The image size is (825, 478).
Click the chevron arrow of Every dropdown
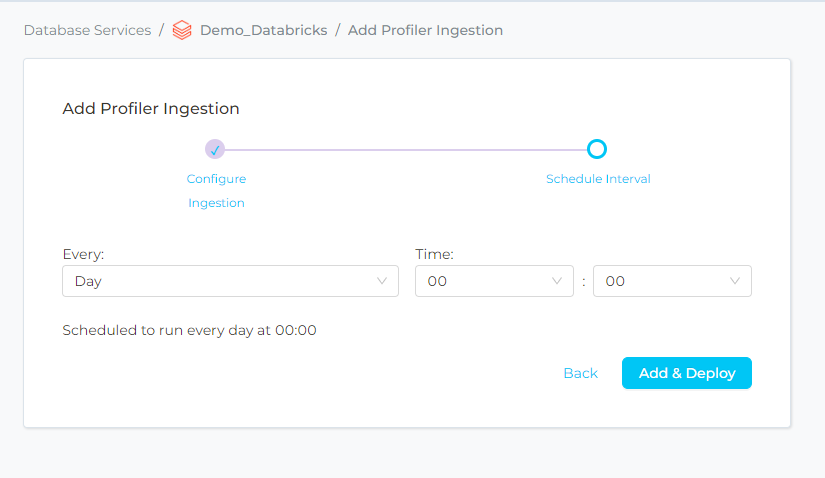(382, 281)
